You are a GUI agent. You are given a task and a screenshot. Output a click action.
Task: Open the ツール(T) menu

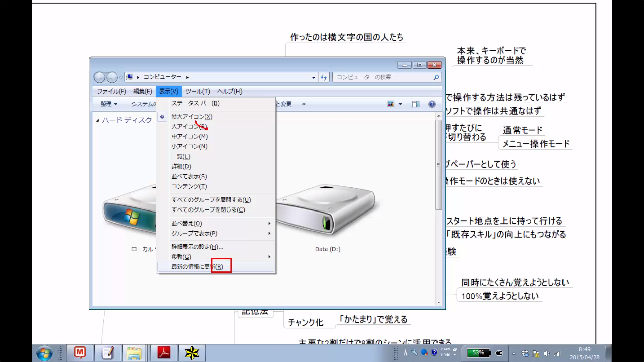[198, 91]
